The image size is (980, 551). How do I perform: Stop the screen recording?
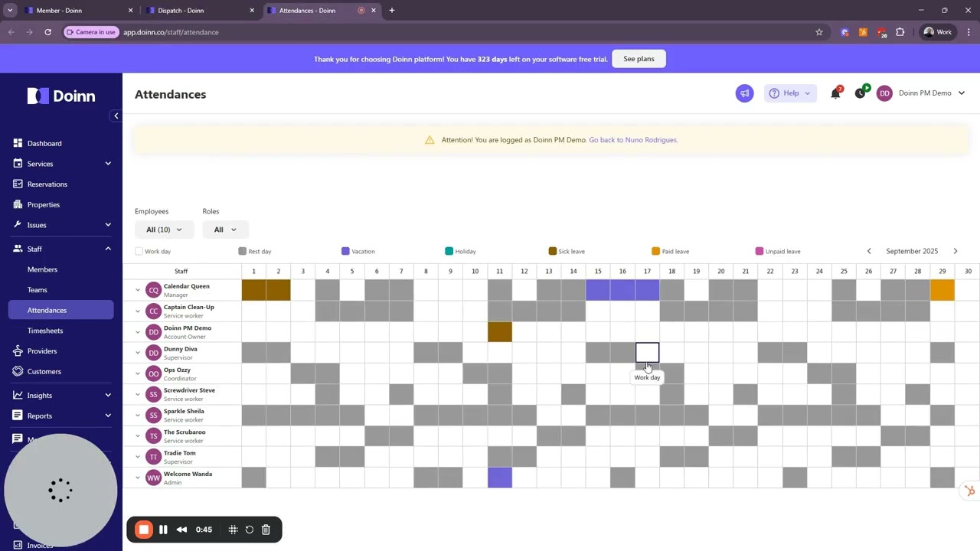pos(144,530)
